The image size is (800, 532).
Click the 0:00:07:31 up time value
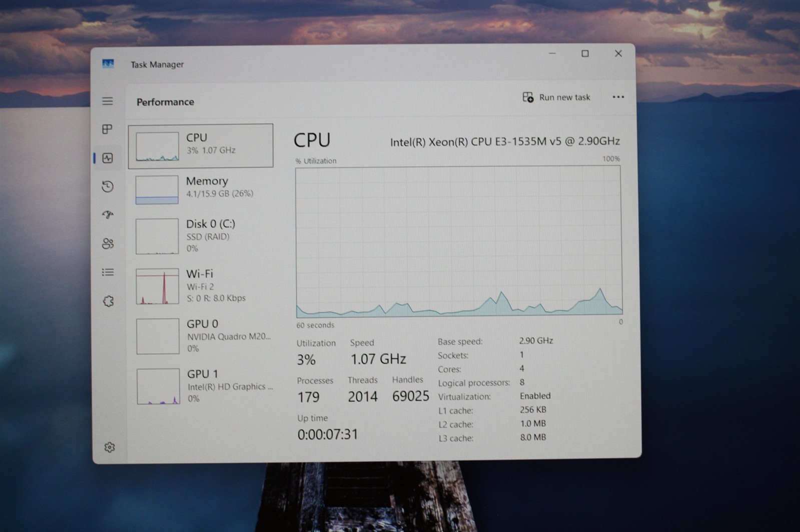(328, 434)
